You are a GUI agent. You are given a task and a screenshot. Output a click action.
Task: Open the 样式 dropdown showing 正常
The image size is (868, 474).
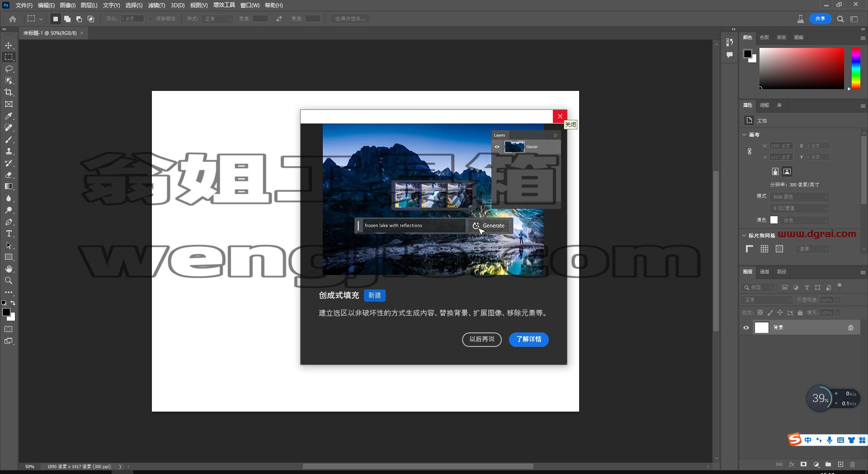click(x=217, y=19)
